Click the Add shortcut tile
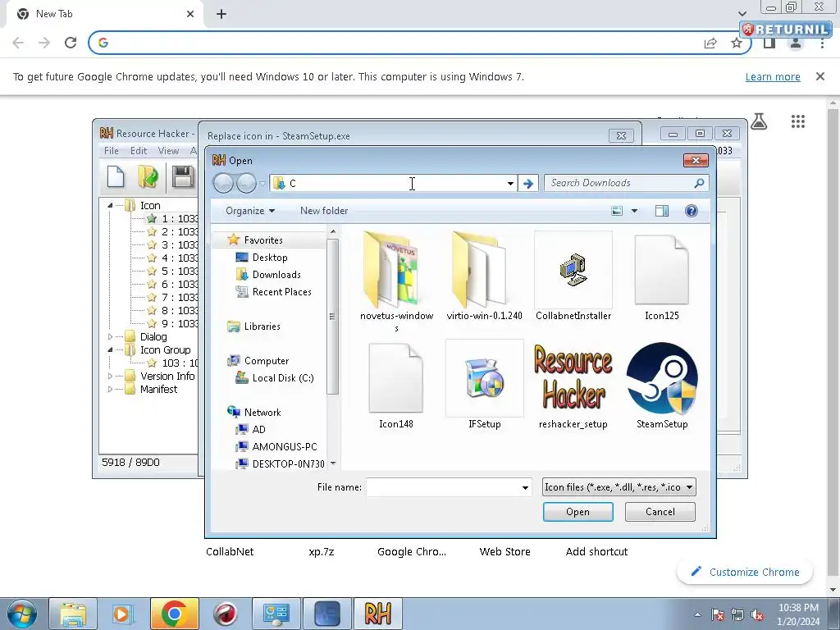 pyautogui.click(x=596, y=552)
